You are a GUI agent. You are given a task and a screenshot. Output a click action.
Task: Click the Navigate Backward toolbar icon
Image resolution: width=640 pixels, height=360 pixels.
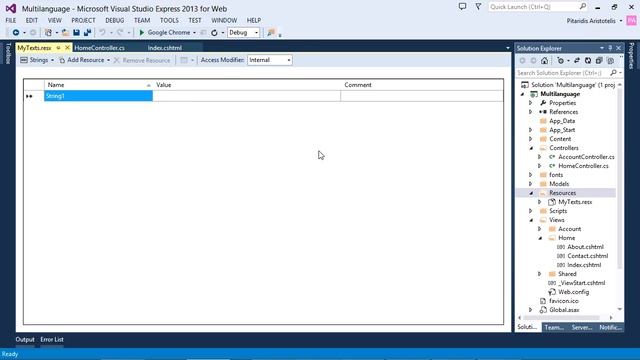pos(16,33)
